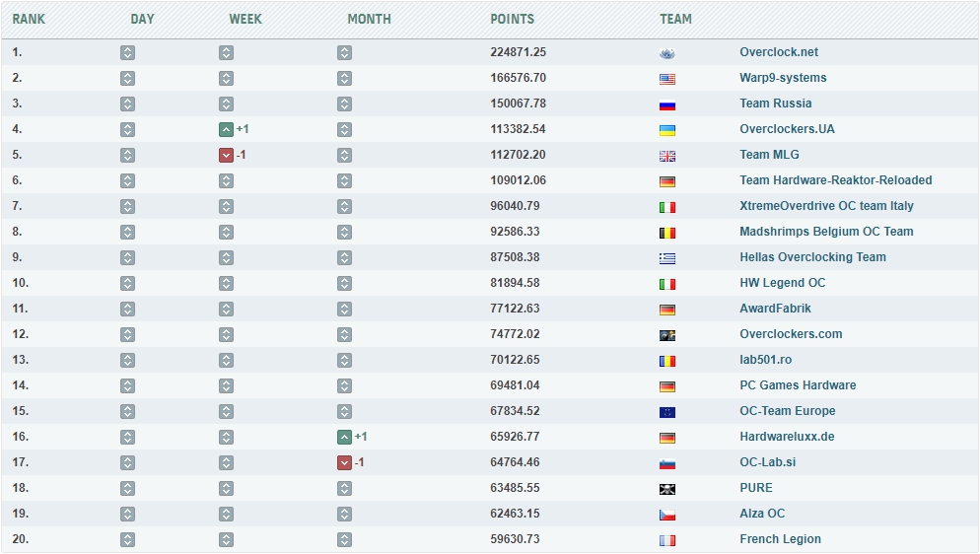
Task: Click the red down arrow beside Team MLG
Action: [226, 155]
